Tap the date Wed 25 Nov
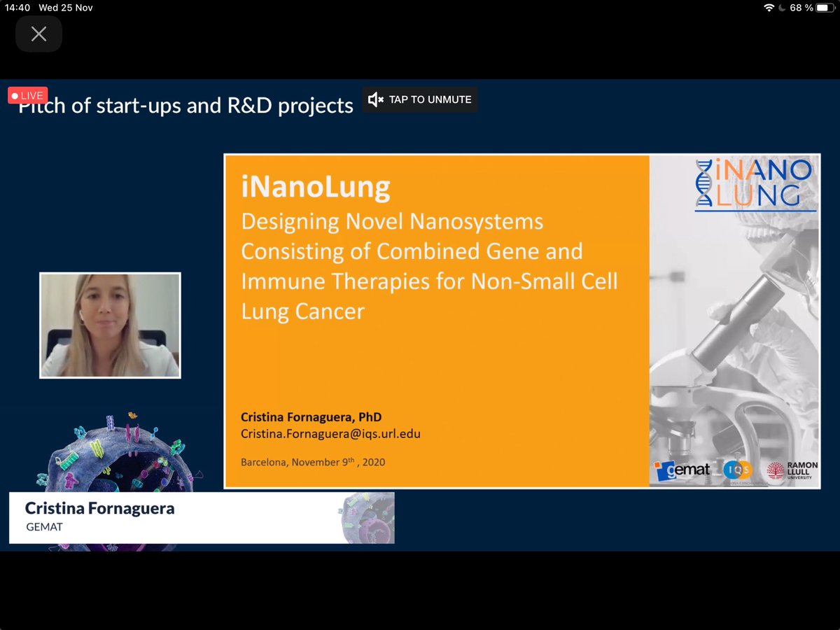This screenshot has width=840, height=630. (x=66, y=8)
